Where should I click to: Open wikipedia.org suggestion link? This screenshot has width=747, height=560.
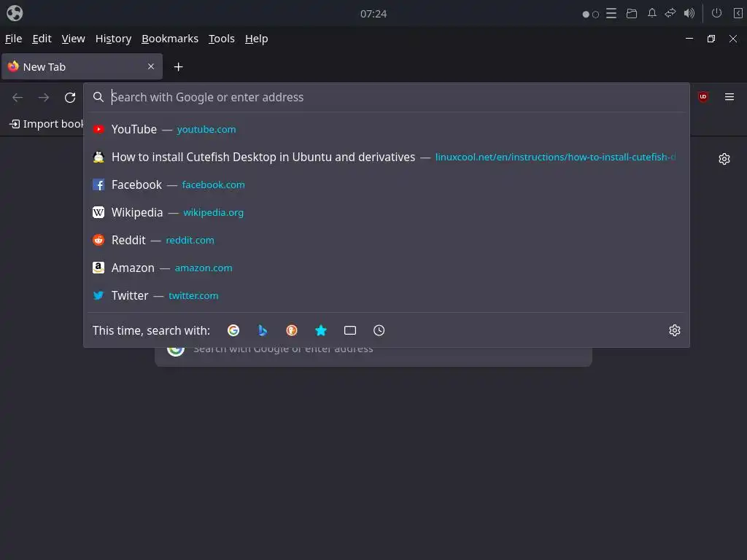point(214,212)
